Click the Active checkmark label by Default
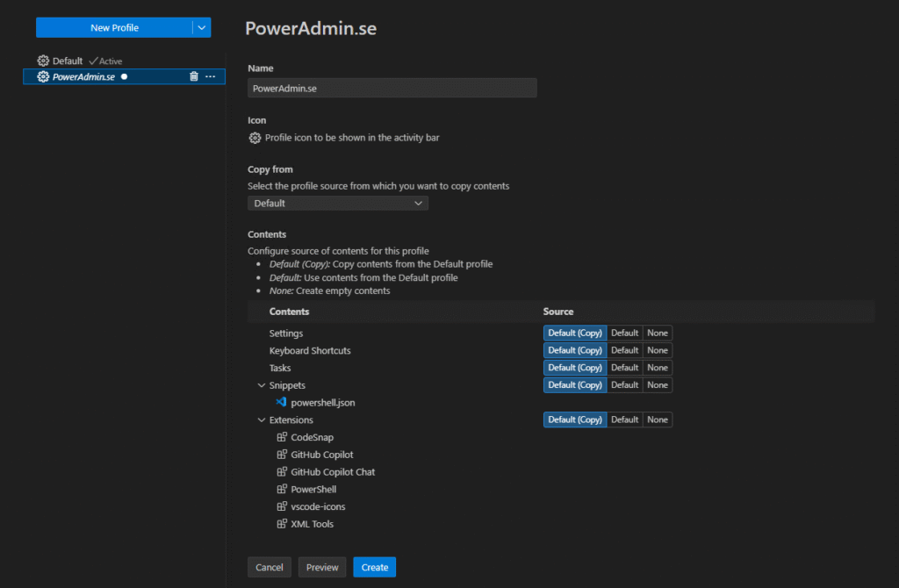Image resolution: width=899 pixels, height=588 pixels. (x=105, y=61)
